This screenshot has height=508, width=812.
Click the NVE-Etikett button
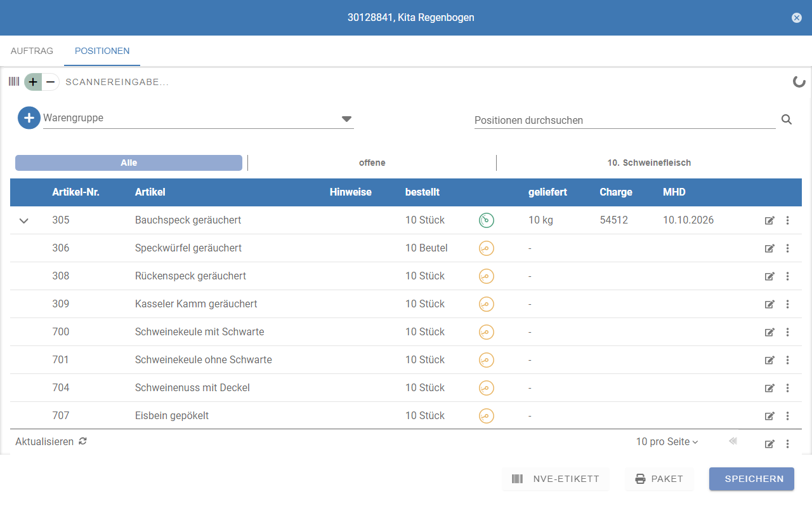click(556, 479)
